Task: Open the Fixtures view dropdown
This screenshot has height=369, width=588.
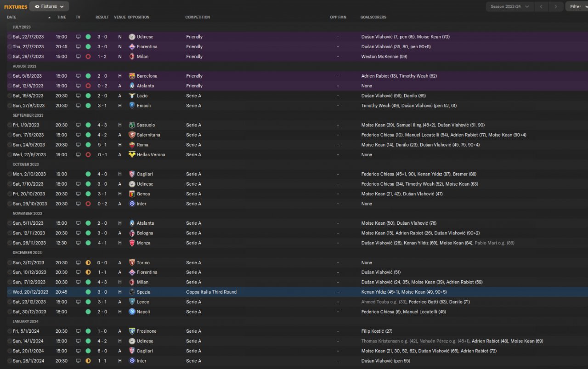Action: click(49, 6)
